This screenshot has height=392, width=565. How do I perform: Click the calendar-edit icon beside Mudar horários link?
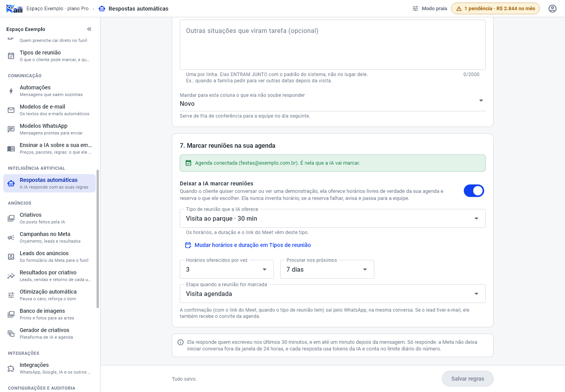pos(188,245)
